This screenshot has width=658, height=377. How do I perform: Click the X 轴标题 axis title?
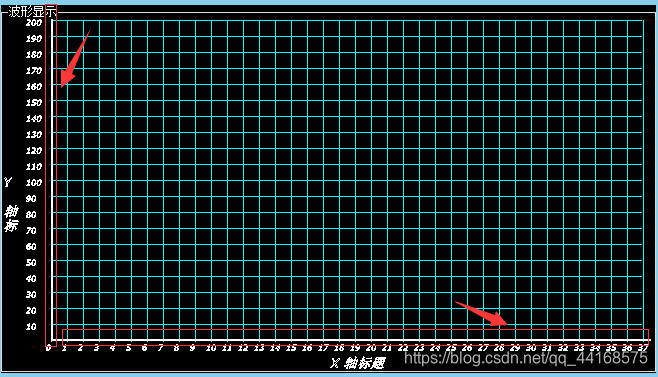click(x=357, y=363)
